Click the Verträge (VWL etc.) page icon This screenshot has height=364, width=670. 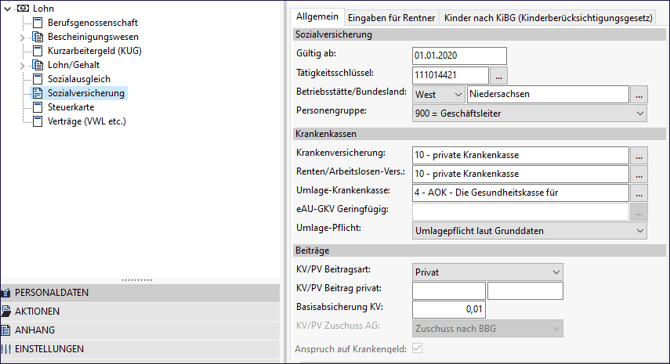[38, 121]
